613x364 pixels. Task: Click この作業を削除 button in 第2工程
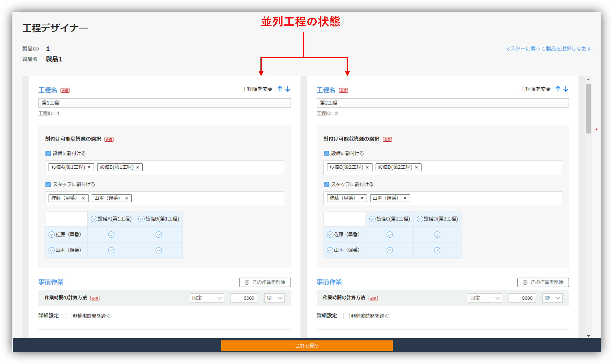point(543,282)
